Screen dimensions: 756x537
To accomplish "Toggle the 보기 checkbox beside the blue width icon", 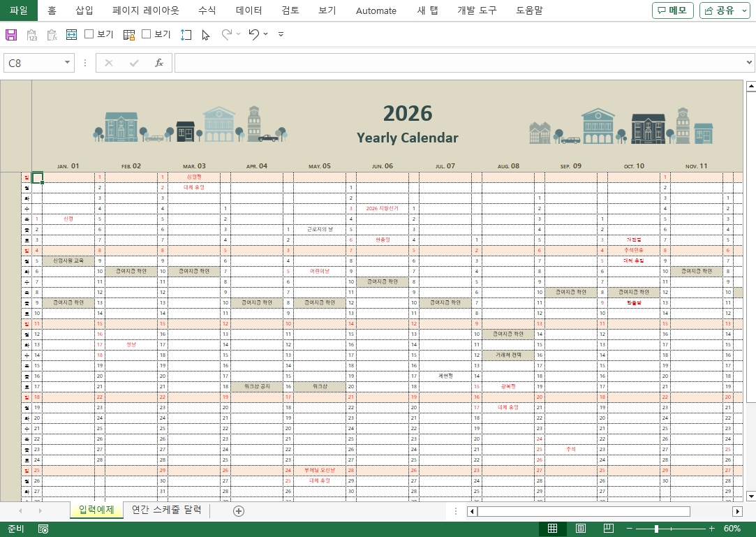I will [x=89, y=34].
